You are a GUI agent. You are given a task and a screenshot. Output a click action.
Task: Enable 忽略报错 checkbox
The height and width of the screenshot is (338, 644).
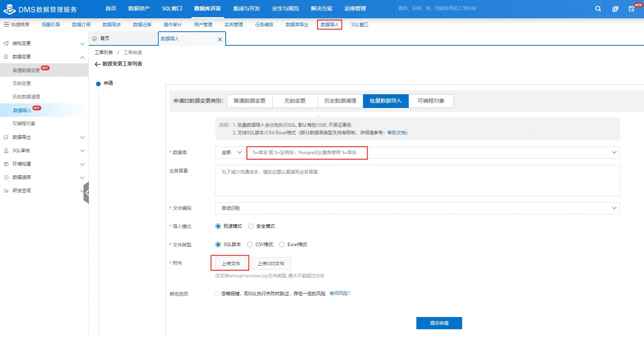click(218, 294)
